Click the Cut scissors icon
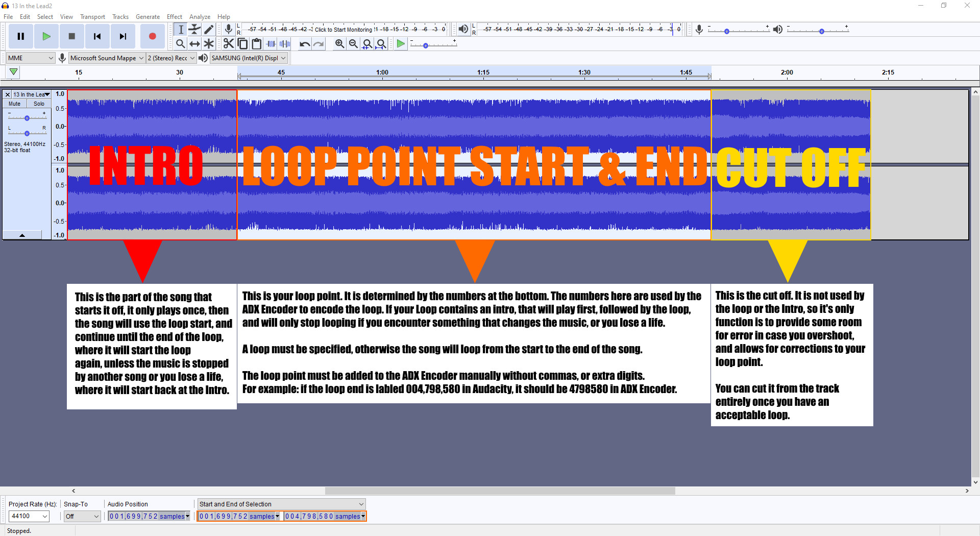 coord(229,44)
